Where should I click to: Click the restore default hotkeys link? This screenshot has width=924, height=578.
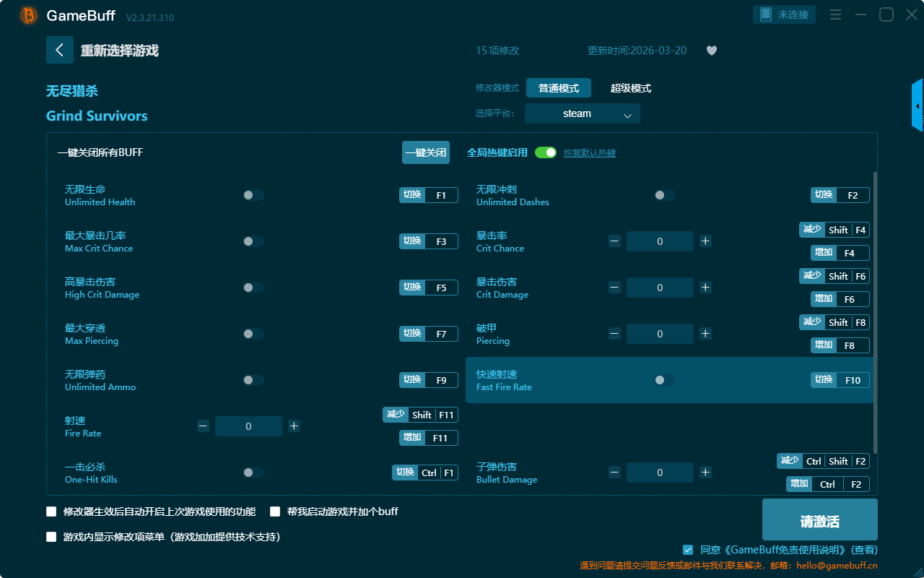click(x=589, y=153)
